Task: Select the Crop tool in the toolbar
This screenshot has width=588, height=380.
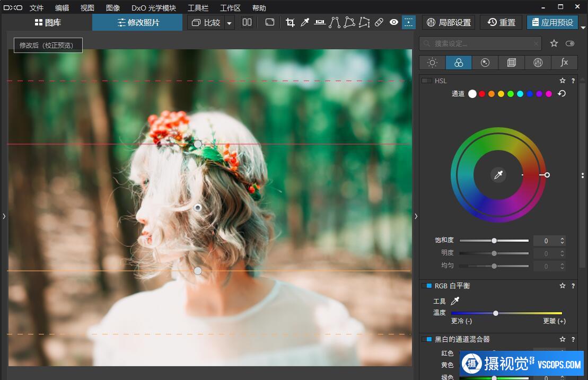Action: point(290,22)
